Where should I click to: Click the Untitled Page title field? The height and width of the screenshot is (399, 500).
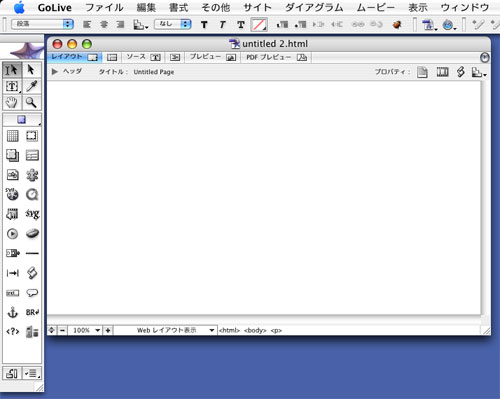[154, 72]
